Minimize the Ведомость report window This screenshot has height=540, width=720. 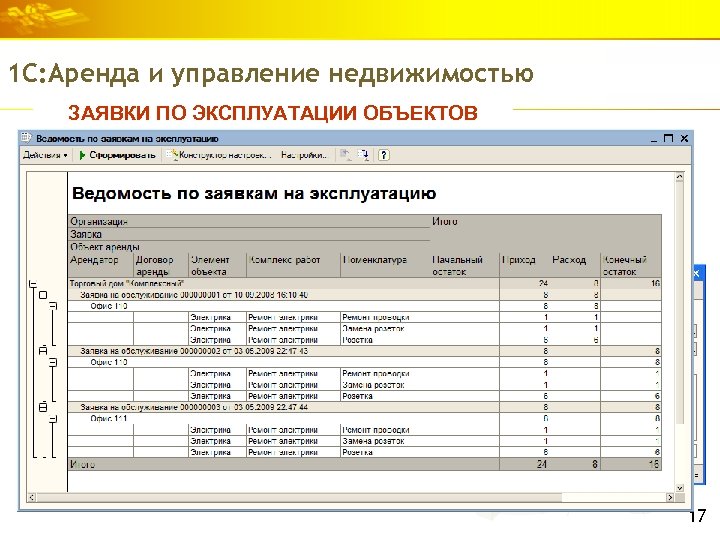pos(654,139)
